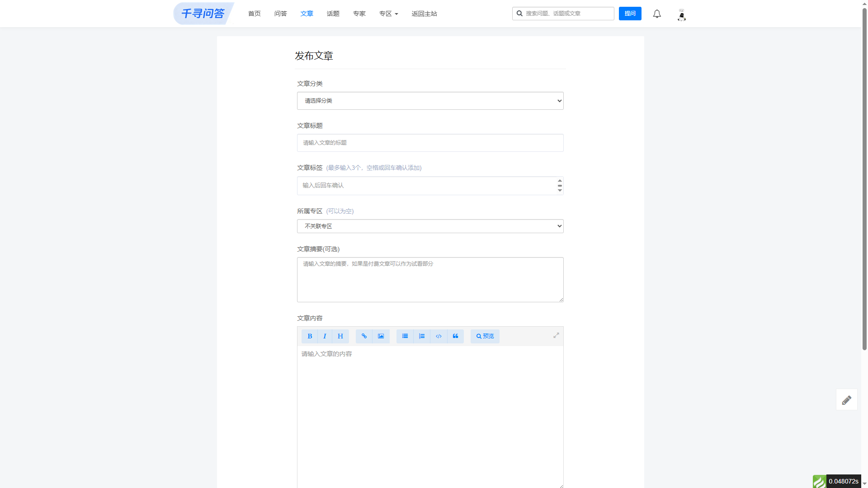Toggle italic formatting in editor toolbar
The width and height of the screenshot is (868, 488).
(325, 336)
